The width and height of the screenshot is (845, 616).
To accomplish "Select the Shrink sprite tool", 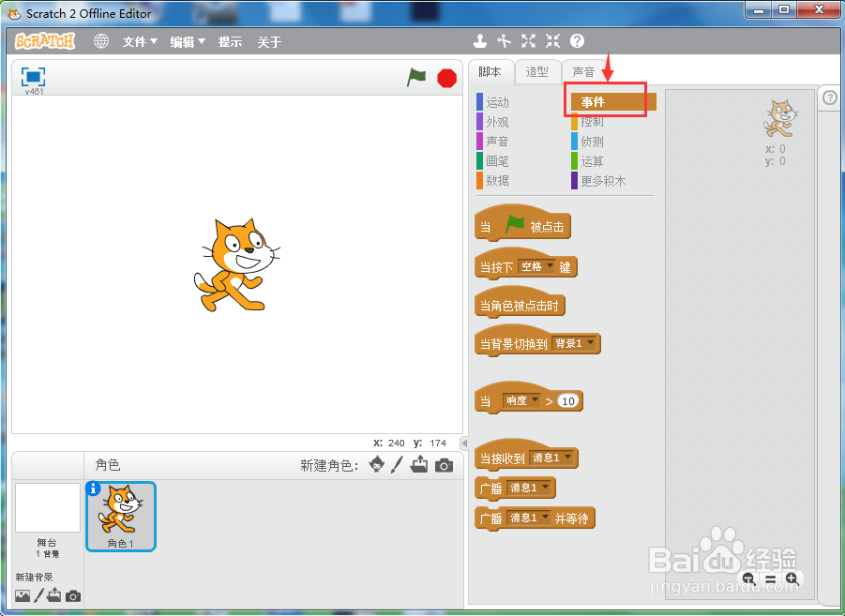I will pos(552,41).
